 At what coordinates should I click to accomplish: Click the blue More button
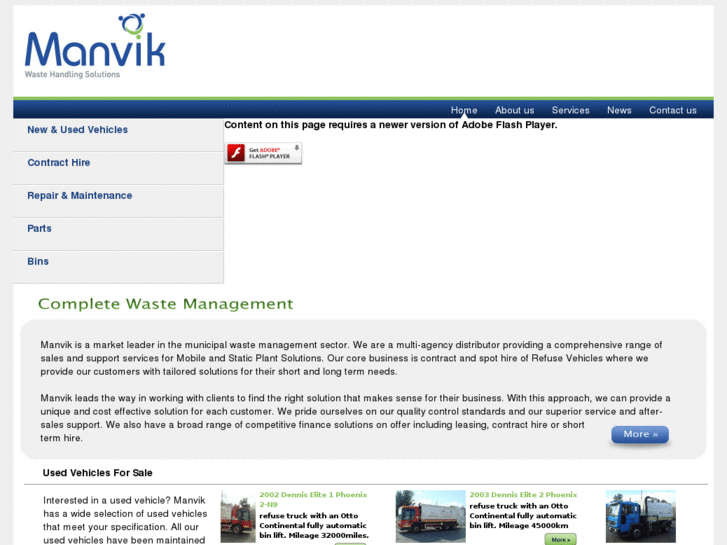[640, 435]
